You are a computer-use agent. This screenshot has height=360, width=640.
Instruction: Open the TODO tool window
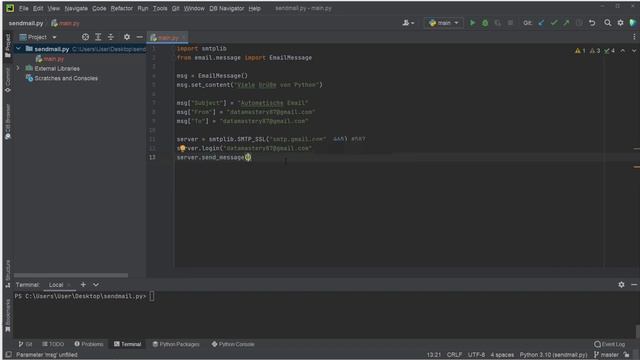[53, 344]
